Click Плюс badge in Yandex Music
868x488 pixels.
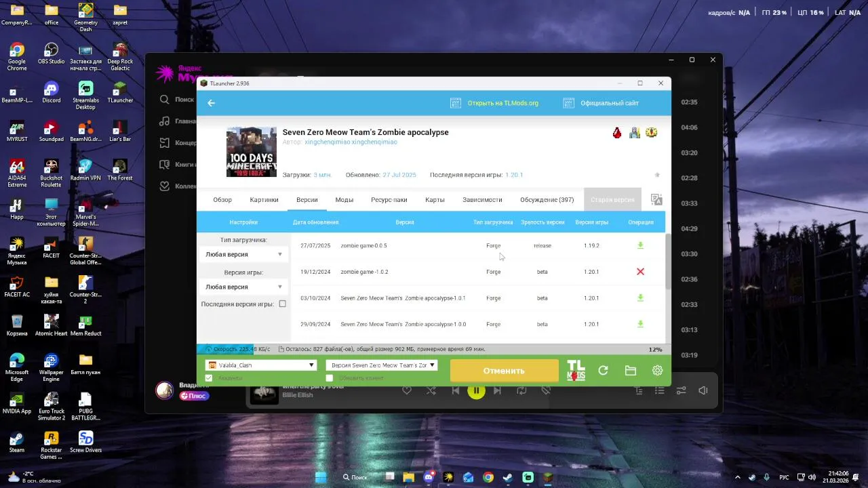point(193,396)
